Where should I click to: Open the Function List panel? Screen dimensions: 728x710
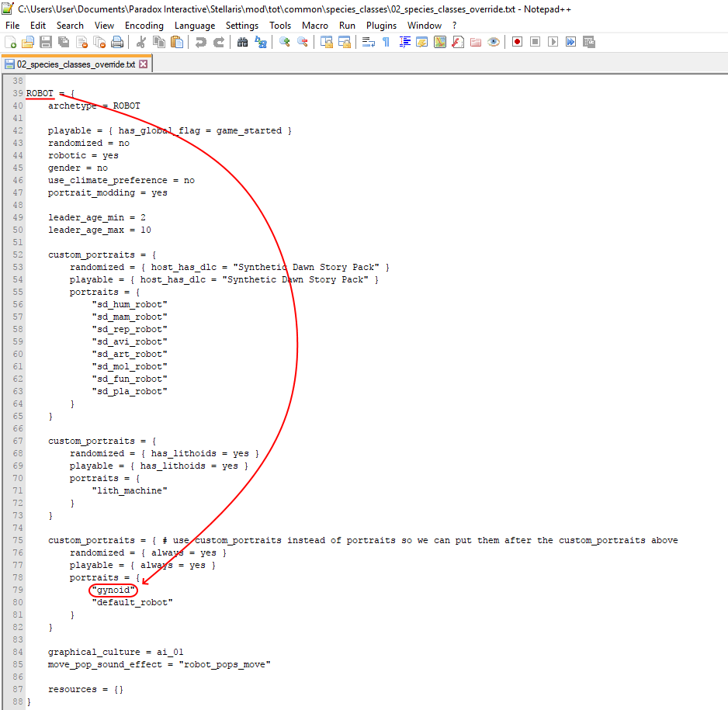tap(458, 42)
